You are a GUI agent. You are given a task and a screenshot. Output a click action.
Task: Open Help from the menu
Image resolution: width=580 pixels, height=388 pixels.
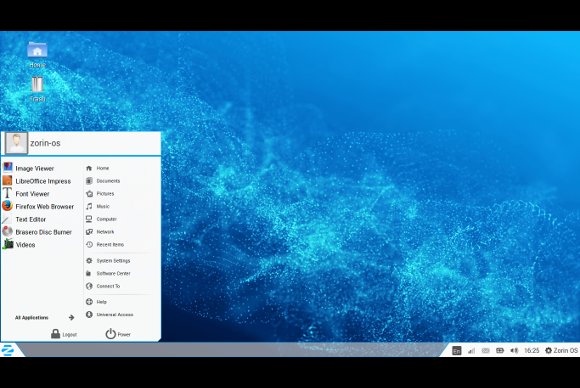pyautogui.click(x=96, y=302)
